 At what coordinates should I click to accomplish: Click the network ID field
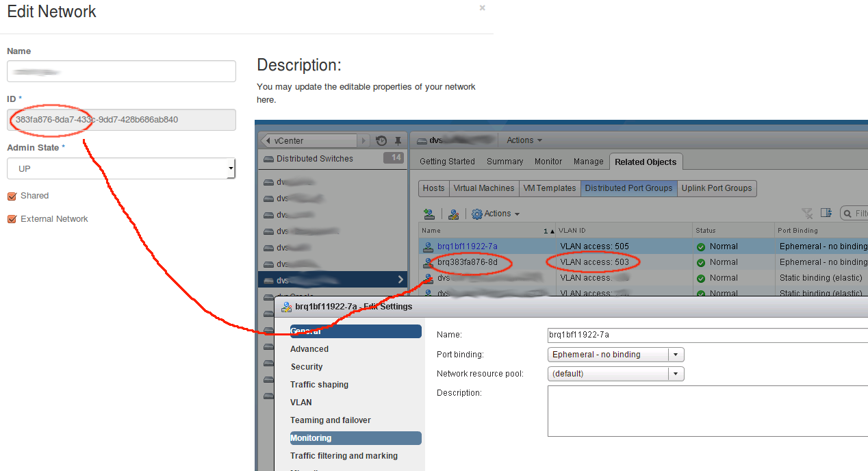pyautogui.click(x=121, y=120)
